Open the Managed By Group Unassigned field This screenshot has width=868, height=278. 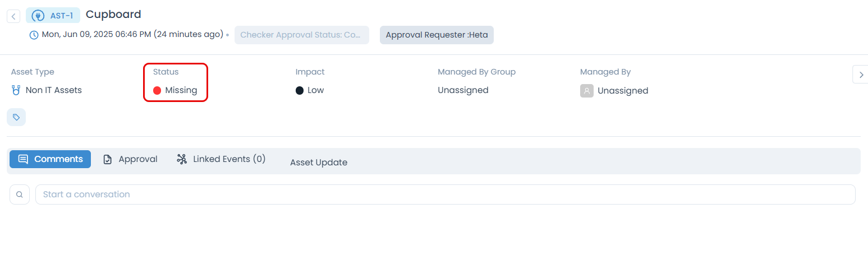[463, 90]
